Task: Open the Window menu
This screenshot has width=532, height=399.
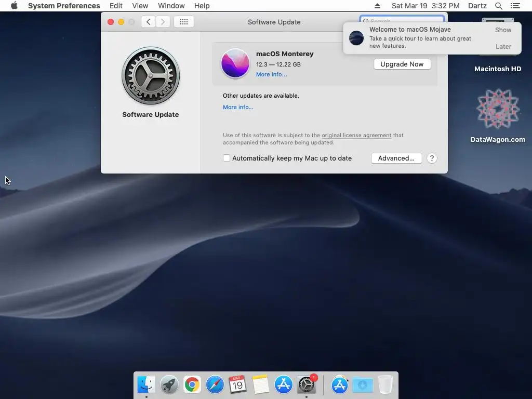Action: (171, 6)
